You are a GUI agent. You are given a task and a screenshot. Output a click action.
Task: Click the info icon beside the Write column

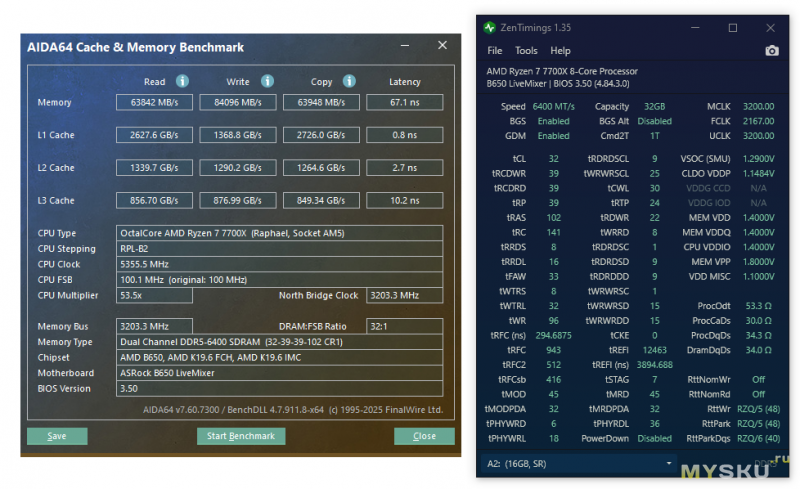[267, 81]
